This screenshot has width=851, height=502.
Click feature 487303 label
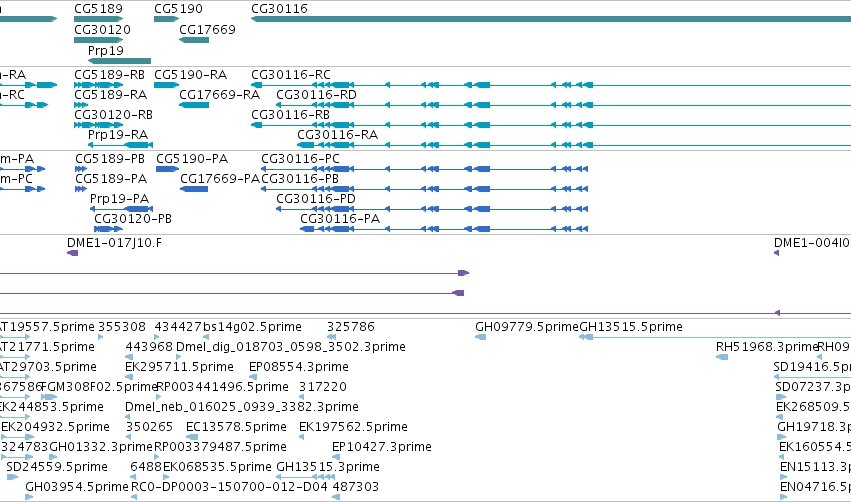pyautogui.click(x=355, y=487)
